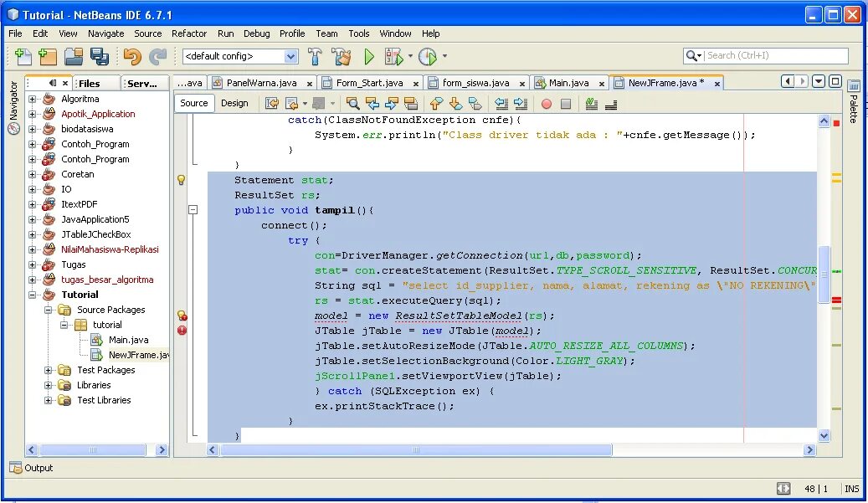Create a new file via toolbar icon
The image size is (868, 503).
click(23, 56)
